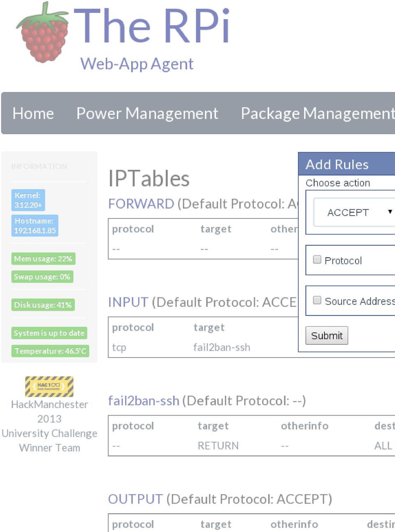Enable the Protocol checkbox
The image size is (395, 532).
[x=317, y=260]
